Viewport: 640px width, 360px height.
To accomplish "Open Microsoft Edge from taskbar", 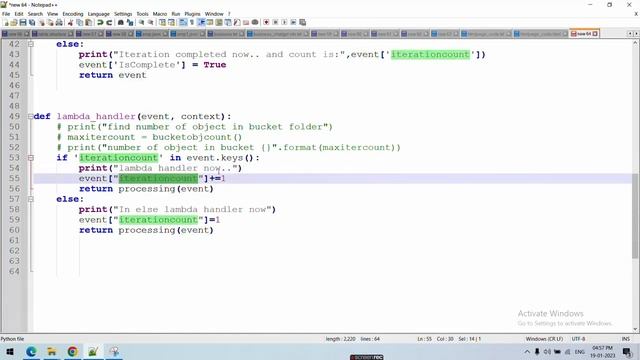I will (31, 351).
